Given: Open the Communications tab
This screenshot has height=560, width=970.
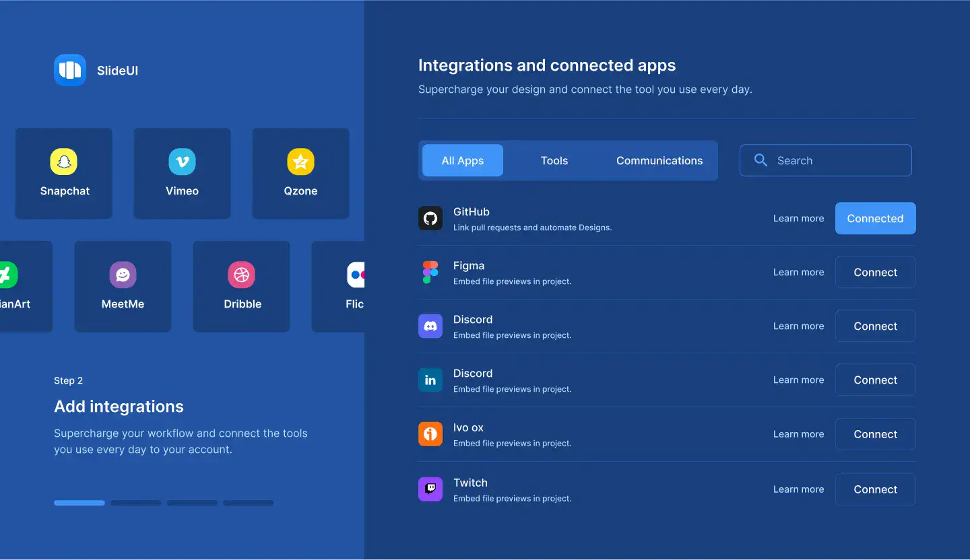Looking at the screenshot, I should click(x=659, y=160).
